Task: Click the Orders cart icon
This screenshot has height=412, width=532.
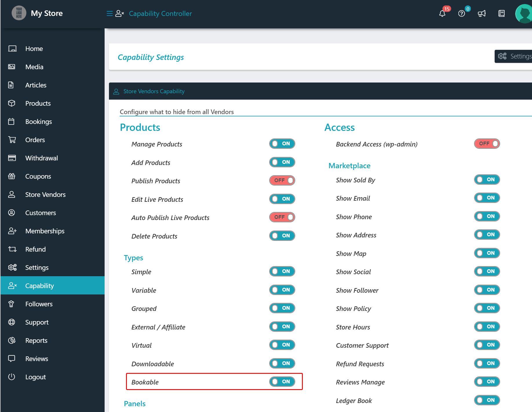Action: click(12, 140)
